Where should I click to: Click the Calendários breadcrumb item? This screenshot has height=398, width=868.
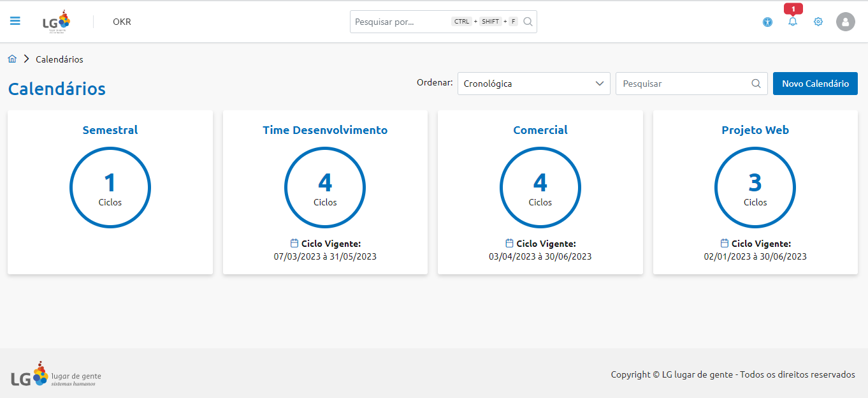click(x=59, y=59)
